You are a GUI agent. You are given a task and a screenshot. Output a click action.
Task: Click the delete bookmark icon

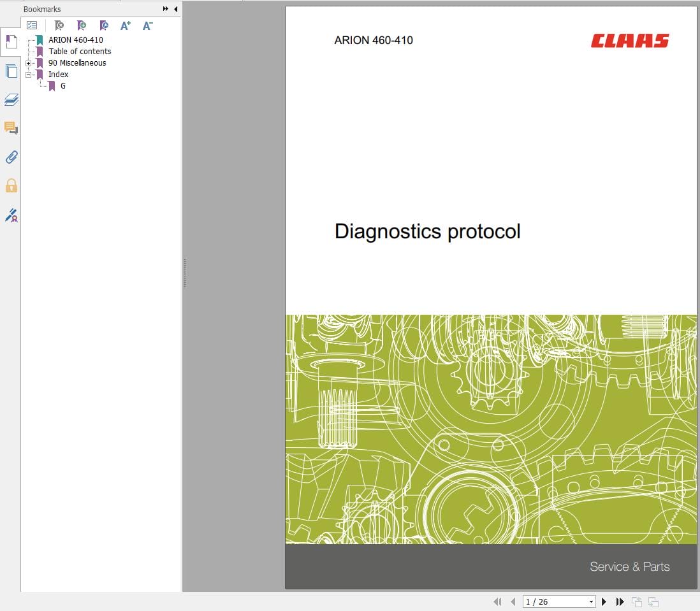pos(59,25)
